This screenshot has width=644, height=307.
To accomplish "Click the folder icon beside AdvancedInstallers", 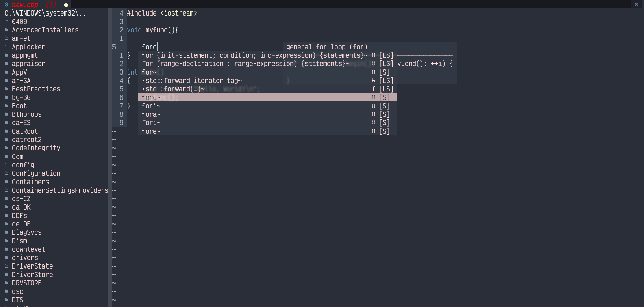I will 6,30.
